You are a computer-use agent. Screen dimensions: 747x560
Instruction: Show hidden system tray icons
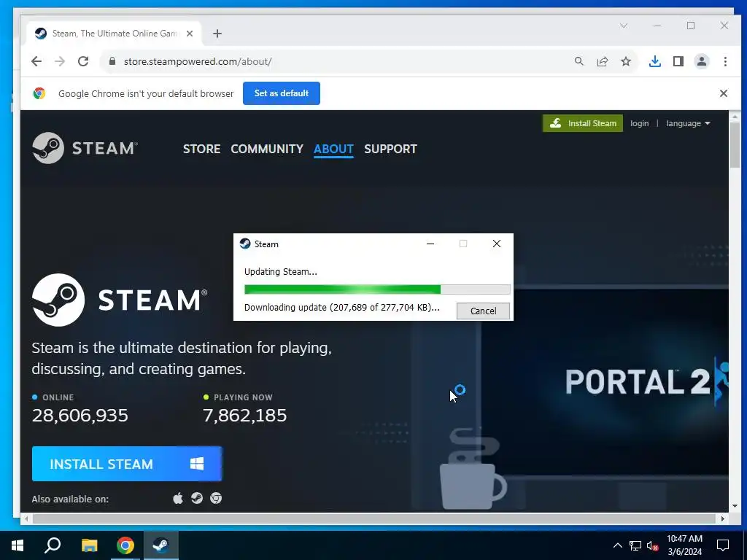617,545
